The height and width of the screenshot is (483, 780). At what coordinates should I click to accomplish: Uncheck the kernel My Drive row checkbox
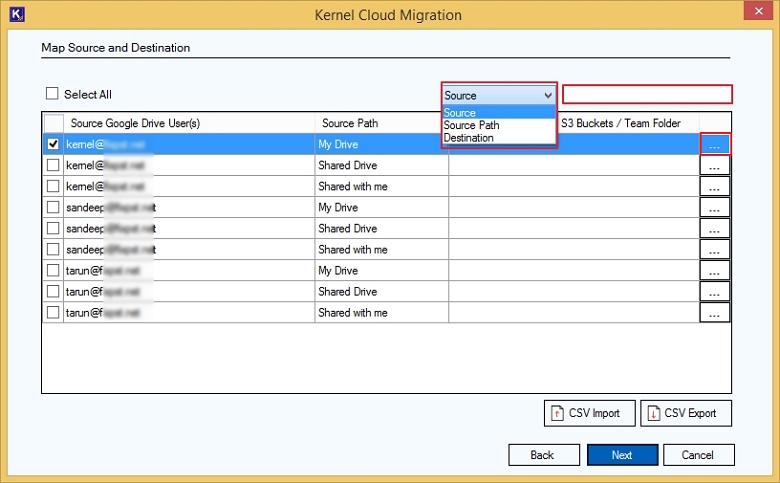pos(53,144)
